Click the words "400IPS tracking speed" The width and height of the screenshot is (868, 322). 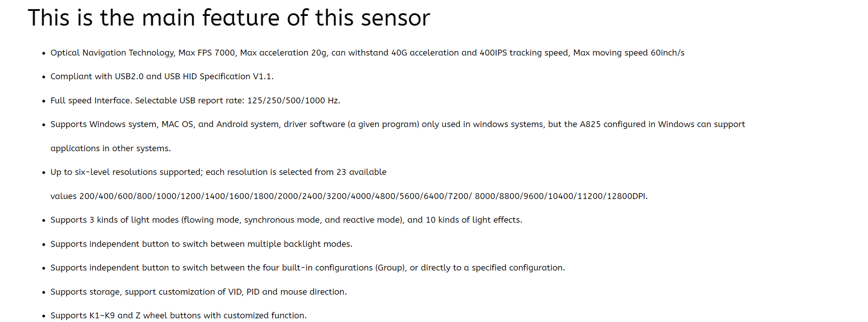coord(523,53)
